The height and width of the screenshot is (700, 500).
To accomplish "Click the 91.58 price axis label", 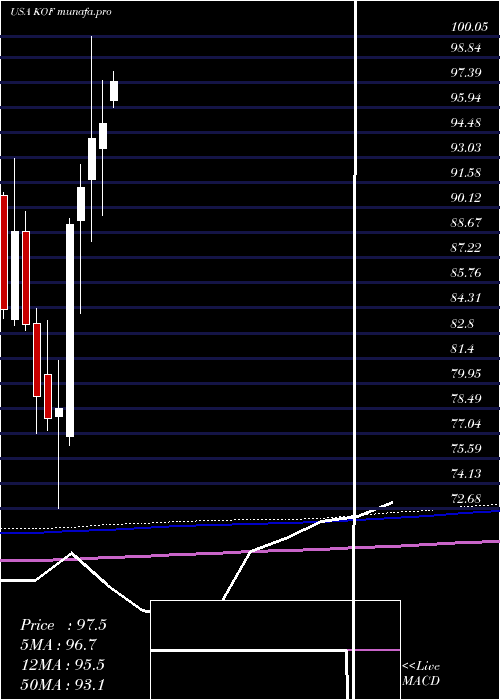I will point(467,173).
